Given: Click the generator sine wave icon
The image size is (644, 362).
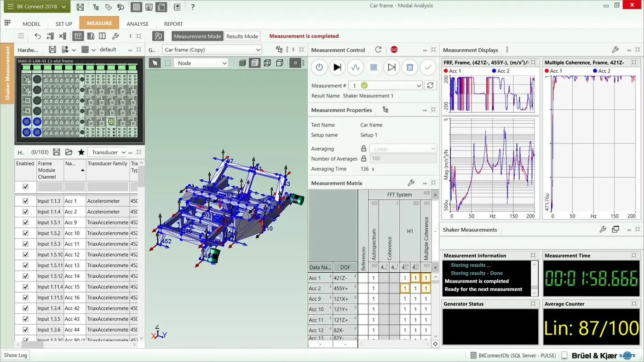Looking at the screenshot, I should (355, 67).
